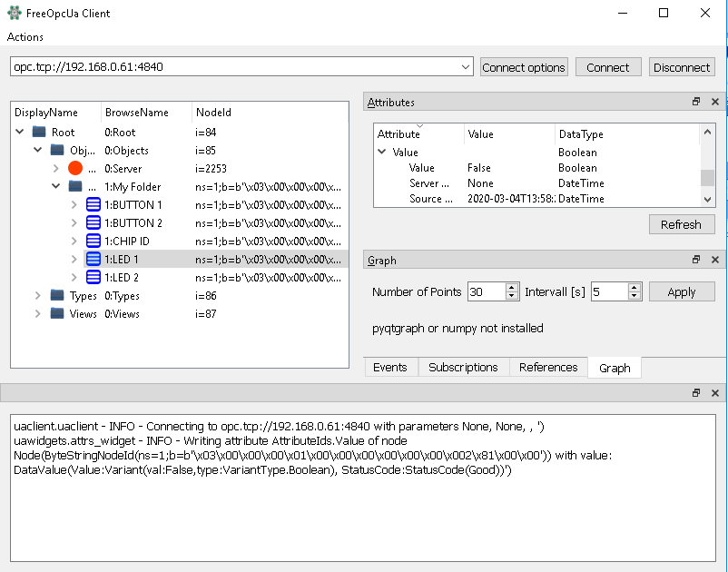Click the Types folder icon
Image resolution: width=728 pixels, height=572 pixels.
57,295
